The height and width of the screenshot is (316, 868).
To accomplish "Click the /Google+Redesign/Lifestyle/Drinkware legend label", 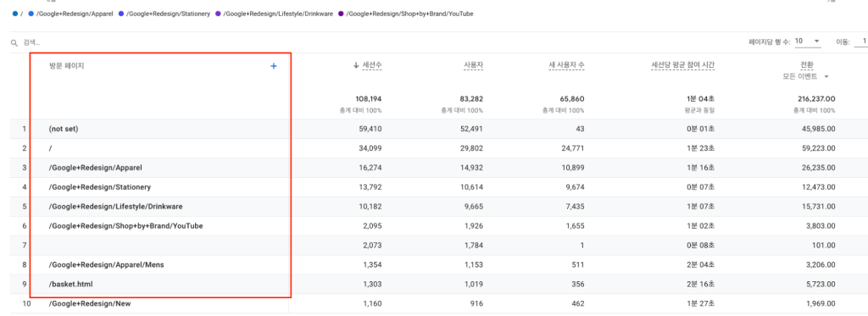I will (x=278, y=14).
